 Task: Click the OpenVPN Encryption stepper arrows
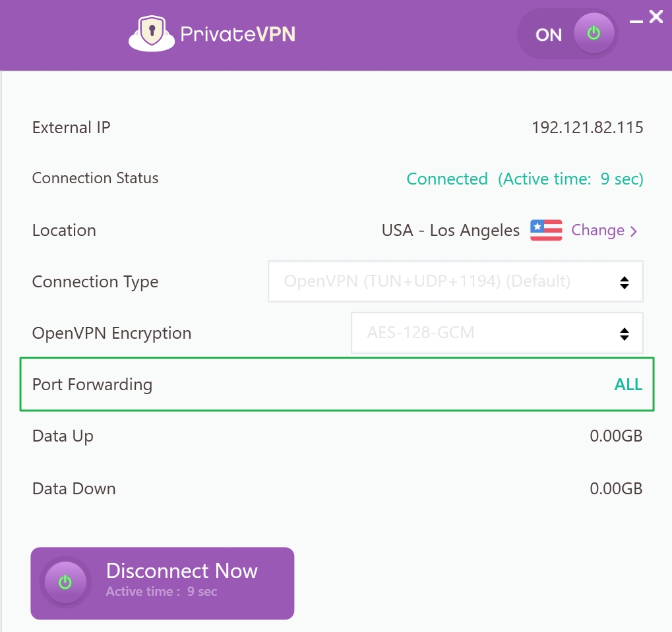point(624,333)
